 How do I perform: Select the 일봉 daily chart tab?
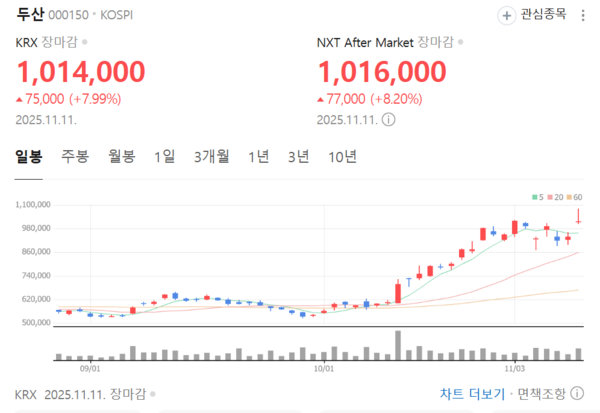pos(28,157)
